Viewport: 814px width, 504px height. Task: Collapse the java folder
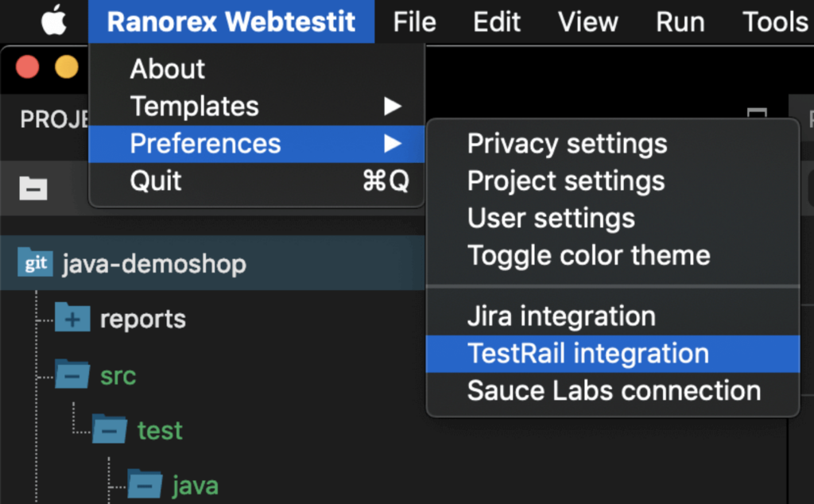(x=145, y=484)
